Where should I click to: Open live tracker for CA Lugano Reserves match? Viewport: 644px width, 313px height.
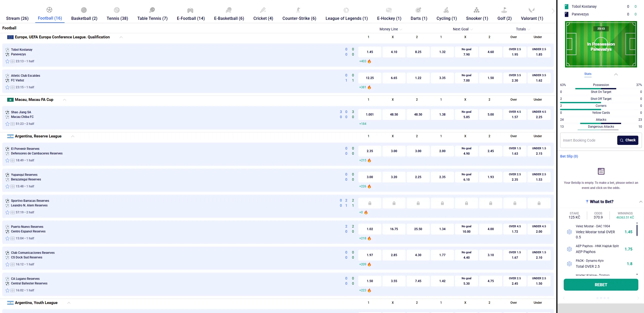tap(13, 290)
